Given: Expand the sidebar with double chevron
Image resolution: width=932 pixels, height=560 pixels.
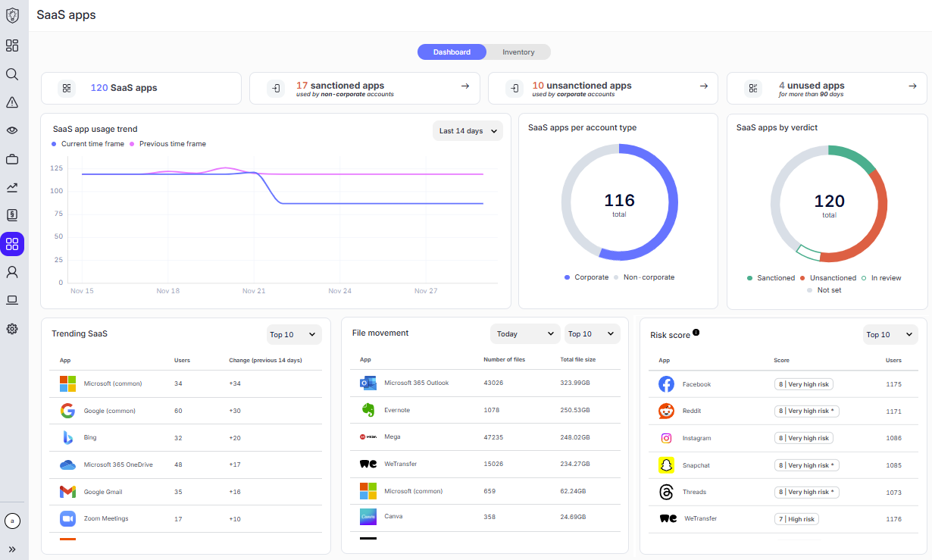Looking at the screenshot, I should pyautogui.click(x=12, y=549).
